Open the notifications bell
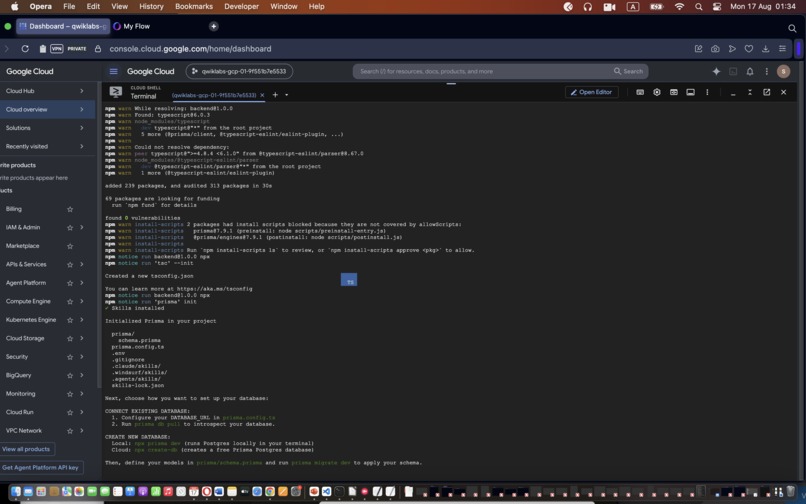The image size is (806, 504). [x=750, y=71]
